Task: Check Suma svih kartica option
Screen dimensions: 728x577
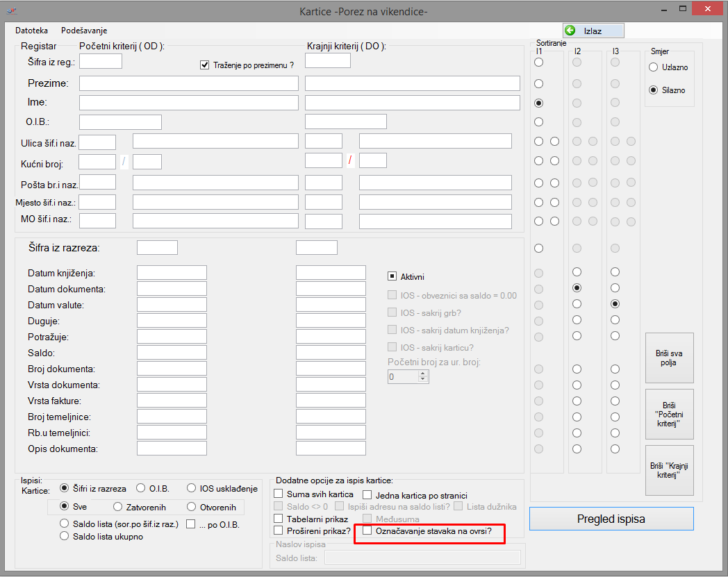Action: [279, 494]
